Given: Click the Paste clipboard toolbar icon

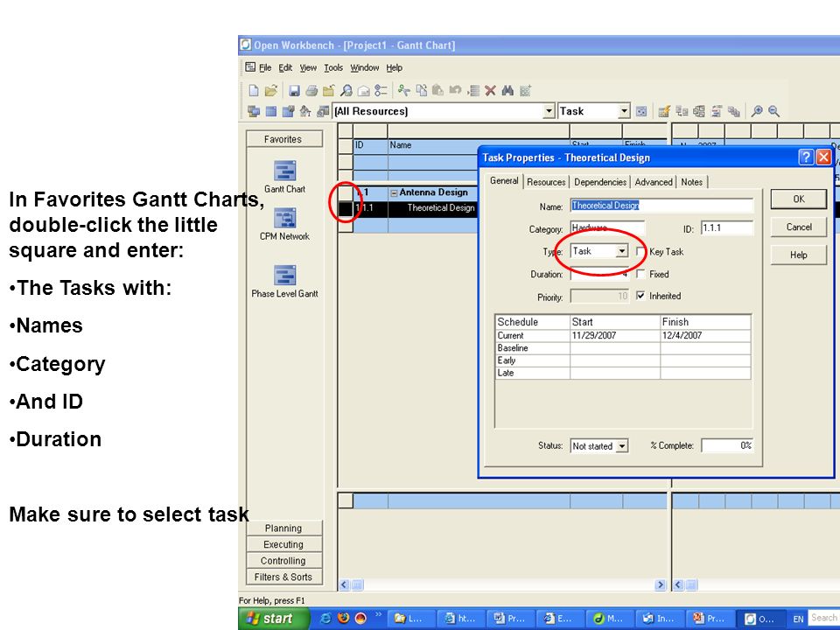Looking at the screenshot, I should click(x=437, y=90).
